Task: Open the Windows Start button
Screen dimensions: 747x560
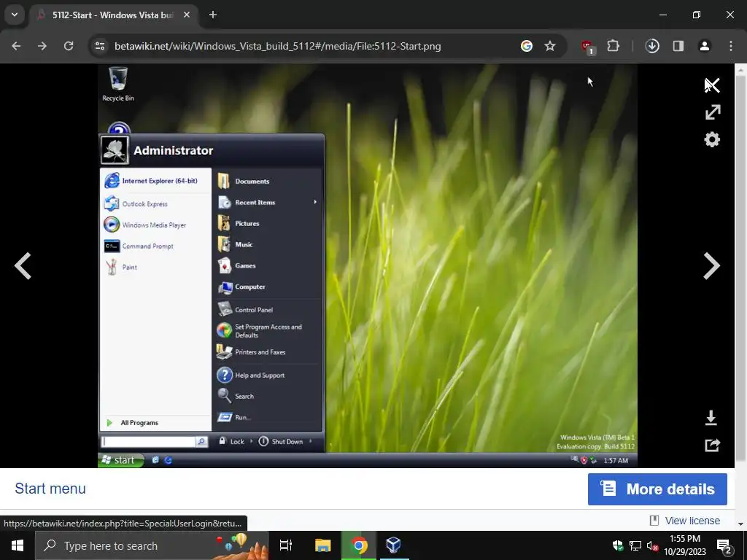Action: (18, 545)
